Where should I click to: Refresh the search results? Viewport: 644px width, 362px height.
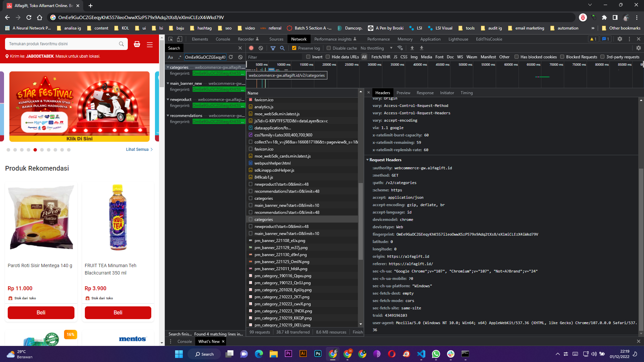tap(231, 57)
